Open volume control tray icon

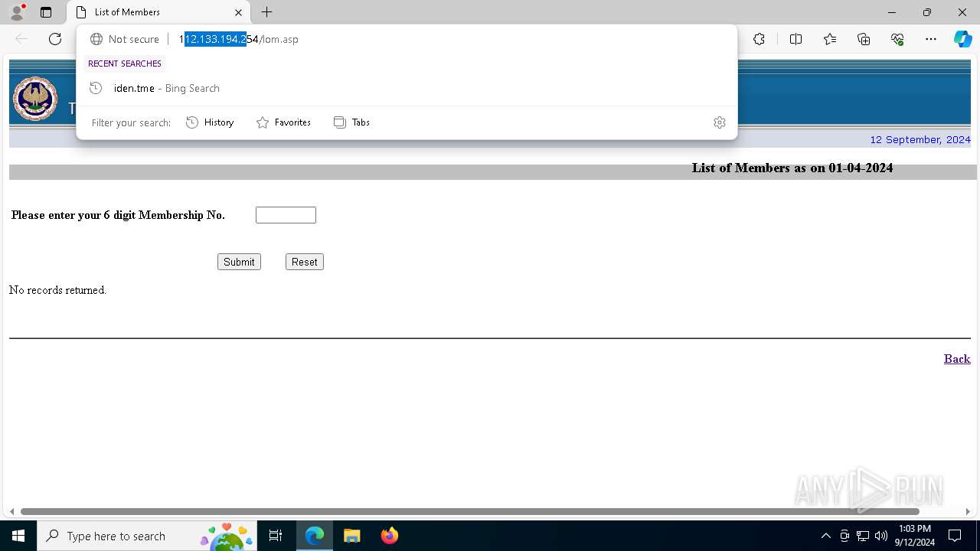pos(881,536)
